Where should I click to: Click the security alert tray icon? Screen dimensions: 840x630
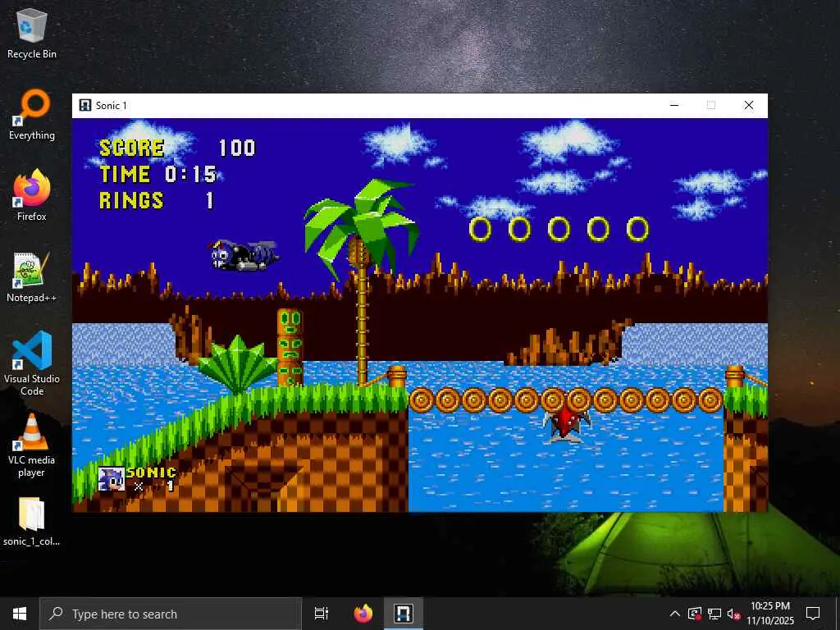695,614
